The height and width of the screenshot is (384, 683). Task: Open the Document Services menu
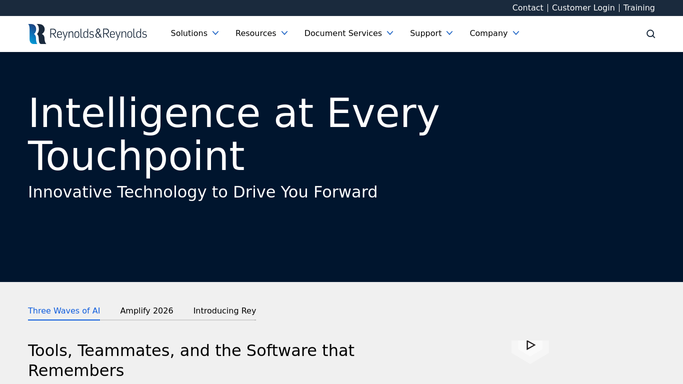pyautogui.click(x=343, y=33)
